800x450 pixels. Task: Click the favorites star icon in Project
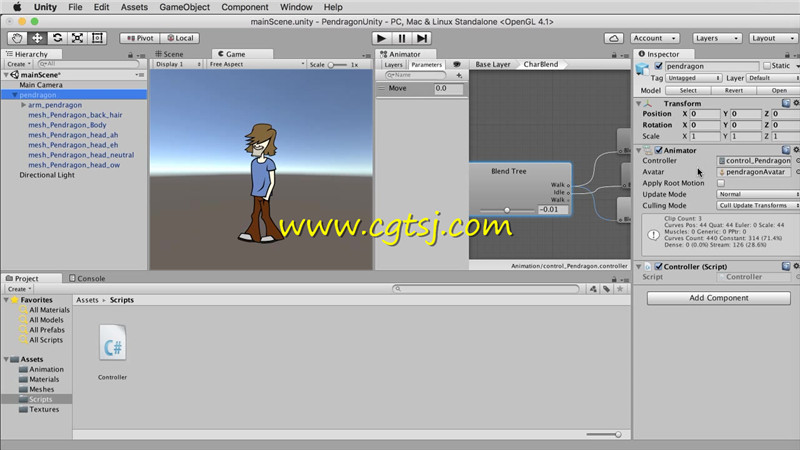(620, 289)
